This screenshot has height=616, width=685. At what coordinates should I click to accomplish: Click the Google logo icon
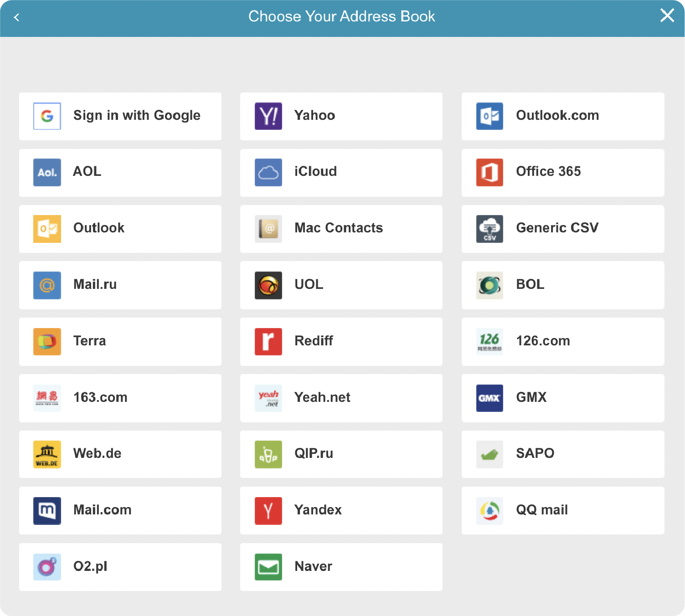point(47,116)
